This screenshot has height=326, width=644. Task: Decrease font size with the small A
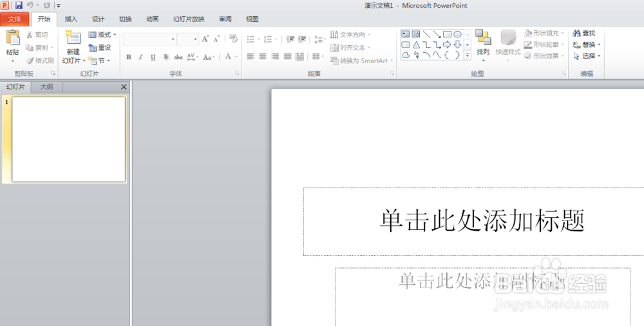point(217,39)
